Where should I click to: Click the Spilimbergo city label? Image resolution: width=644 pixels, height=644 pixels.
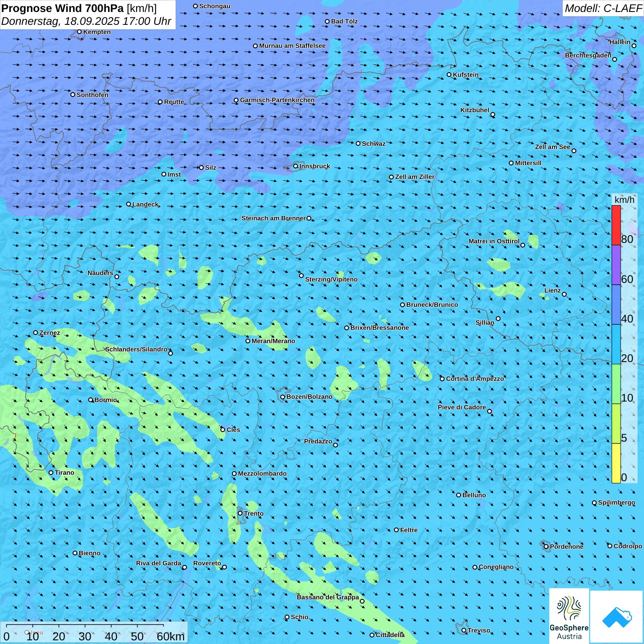click(x=616, y=502)
